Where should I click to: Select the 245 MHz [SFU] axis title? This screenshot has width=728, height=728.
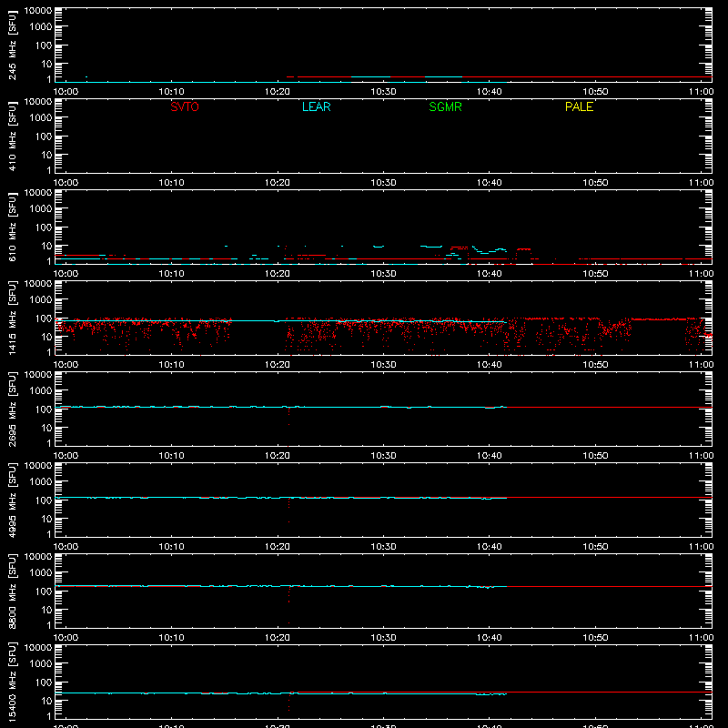[x=12, y=45]
